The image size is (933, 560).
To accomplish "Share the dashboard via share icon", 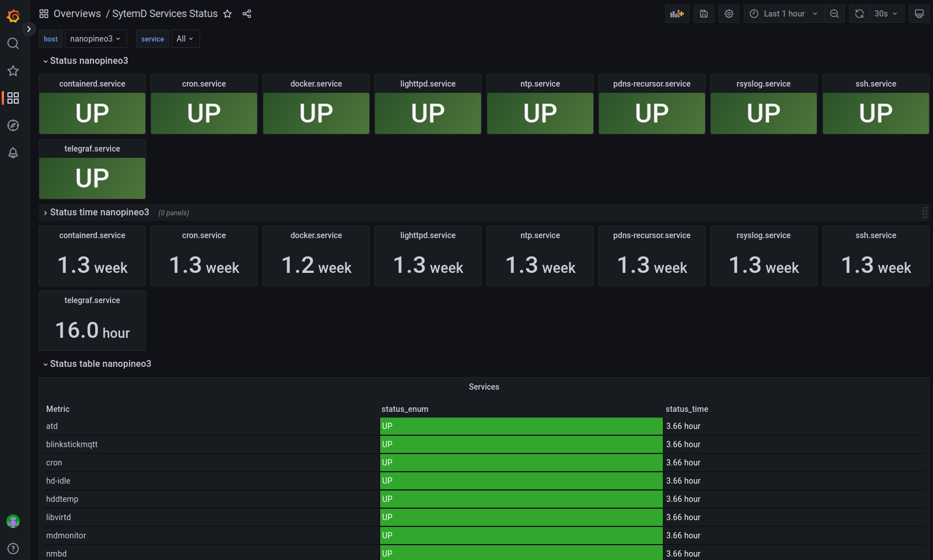I will tap(247, 14).
